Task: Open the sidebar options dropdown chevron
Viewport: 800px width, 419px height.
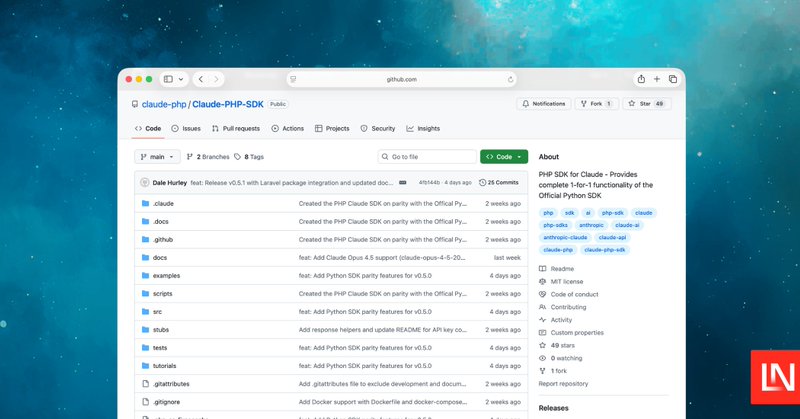Action: coord(181,79)
